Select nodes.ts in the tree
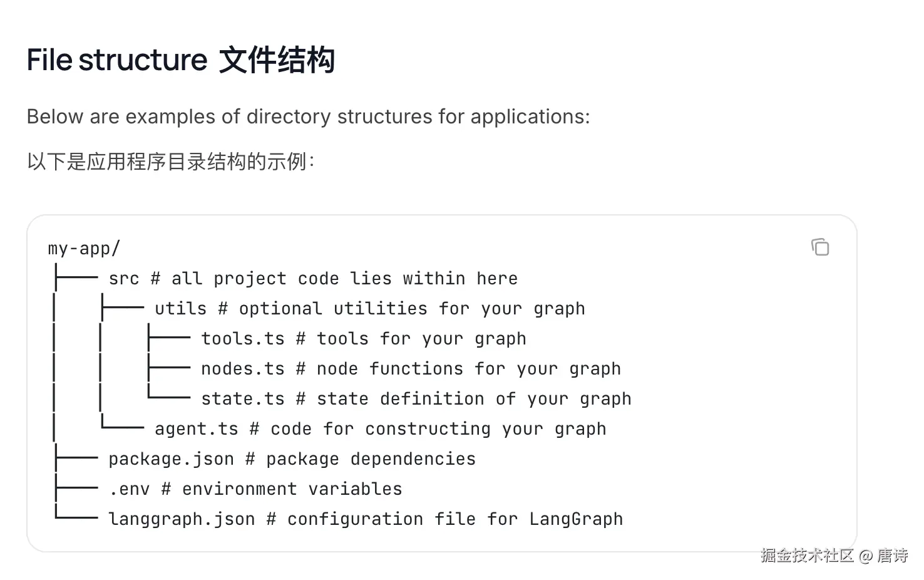This screenshot has width=924, height=580. [243, 369]
